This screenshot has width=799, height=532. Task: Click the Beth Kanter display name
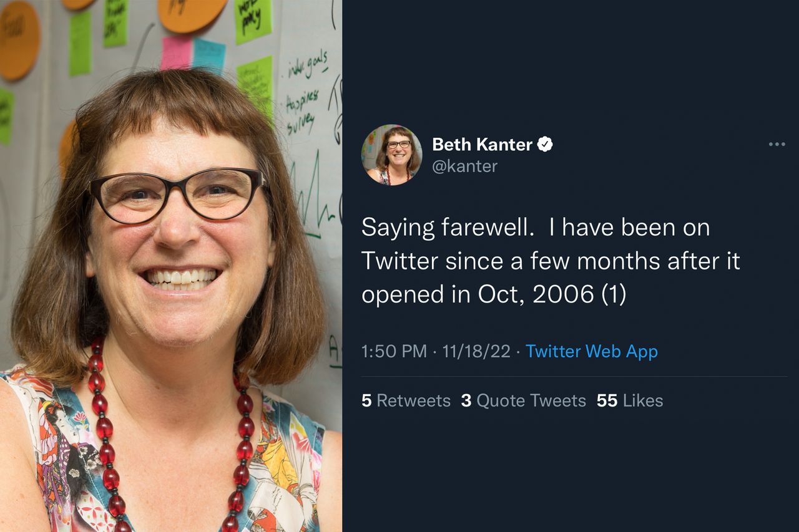point(482,145)
